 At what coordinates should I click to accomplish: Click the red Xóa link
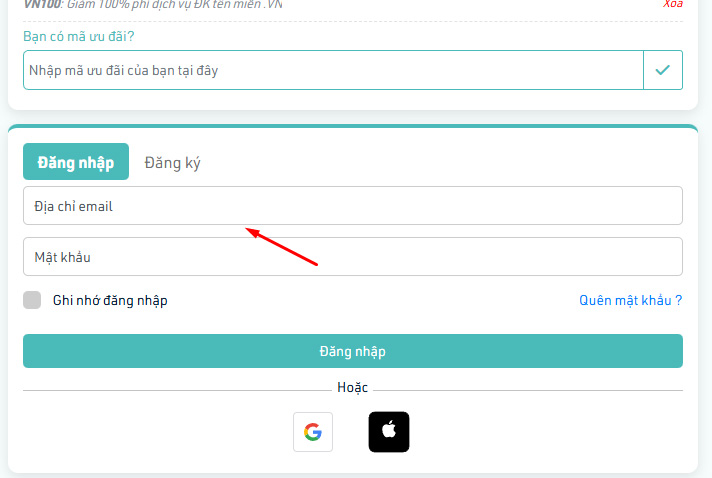(673, 4)
